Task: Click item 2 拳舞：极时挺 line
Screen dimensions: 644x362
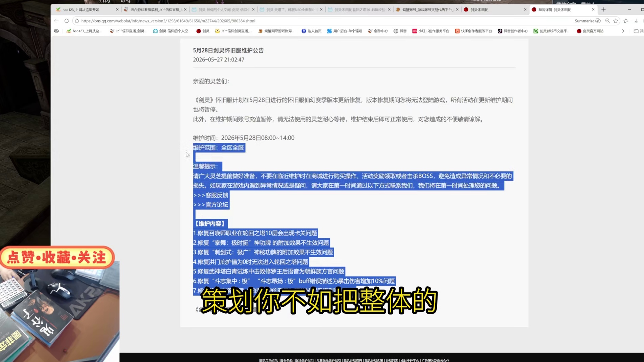Action: click(x=261, y=243)
